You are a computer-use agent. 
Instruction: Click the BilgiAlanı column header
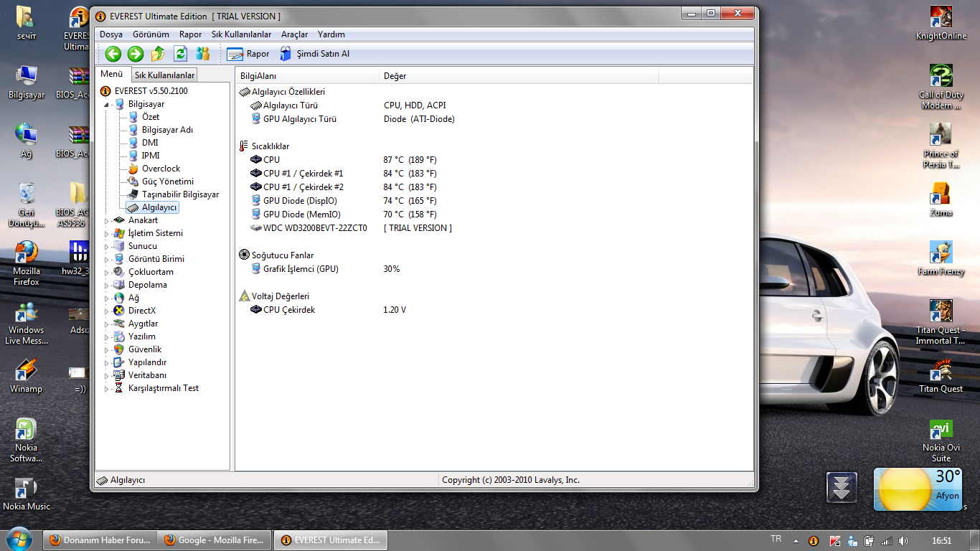click(307, 75)
